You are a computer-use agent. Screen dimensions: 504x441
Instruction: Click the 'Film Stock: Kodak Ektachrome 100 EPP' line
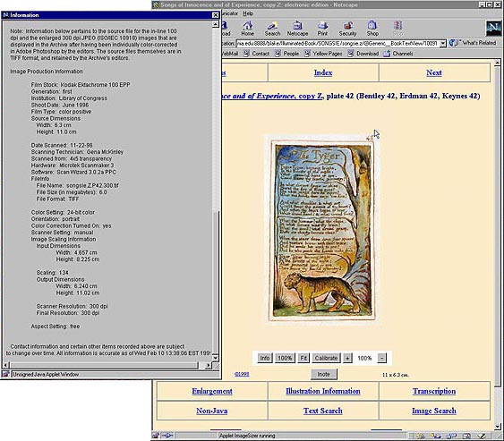pyautogui.click(x=81, y=85)
